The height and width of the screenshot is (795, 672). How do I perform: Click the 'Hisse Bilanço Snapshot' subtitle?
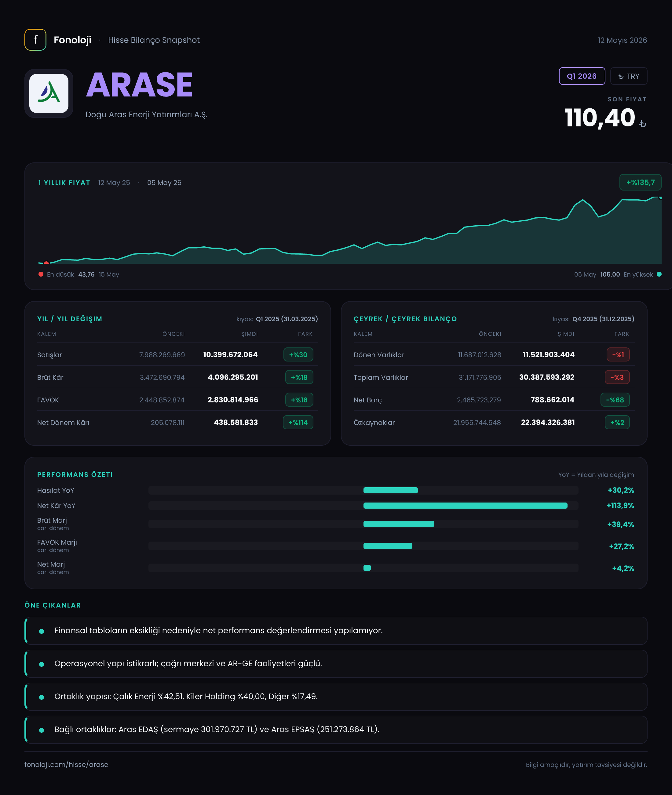click(154, 40)
